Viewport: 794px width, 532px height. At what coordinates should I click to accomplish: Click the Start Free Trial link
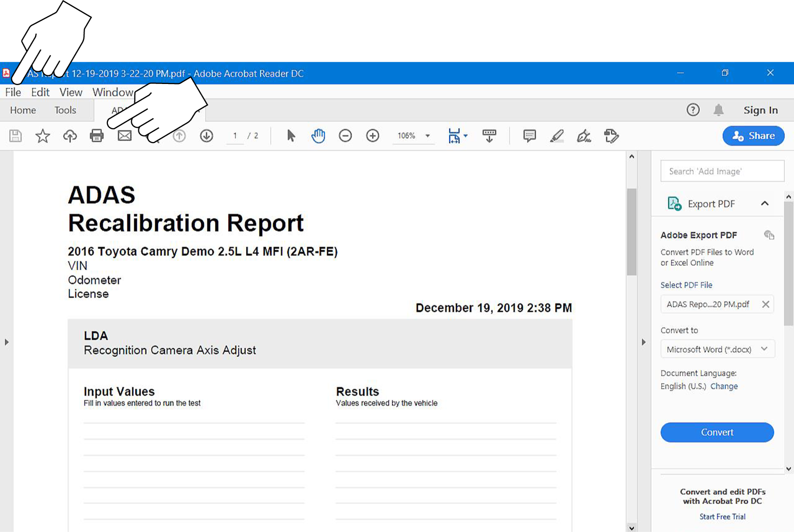pyautogui.click(x=722, y=516)
